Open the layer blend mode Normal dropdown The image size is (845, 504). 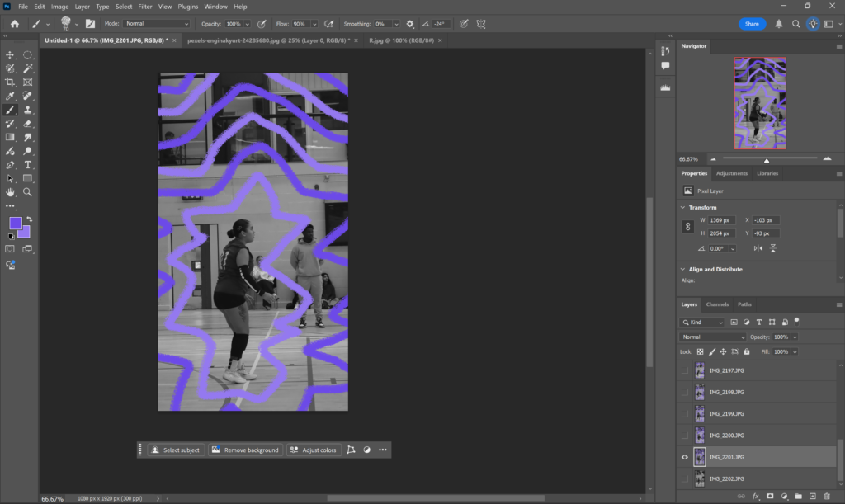[x=713, y=337]
